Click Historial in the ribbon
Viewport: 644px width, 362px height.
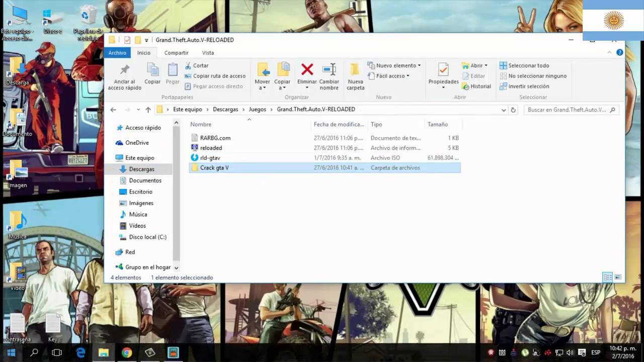(476, 86)
